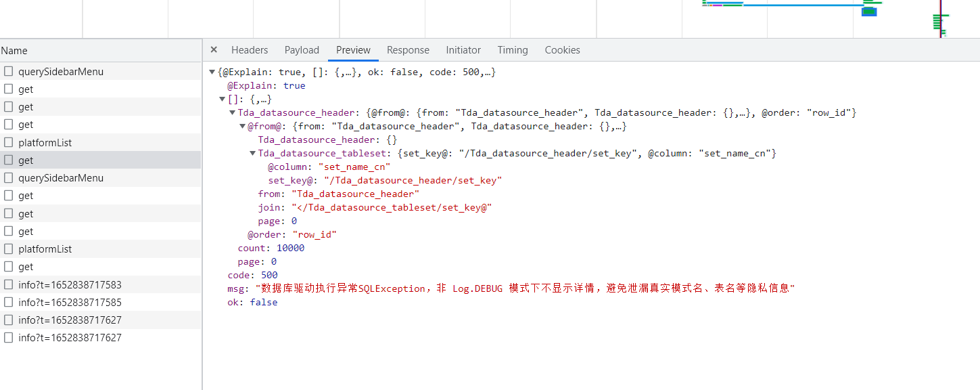The width and height of the screenshot is (980, 390).
Task: Collapse the [] node in the preview
Action: [223, 100]
